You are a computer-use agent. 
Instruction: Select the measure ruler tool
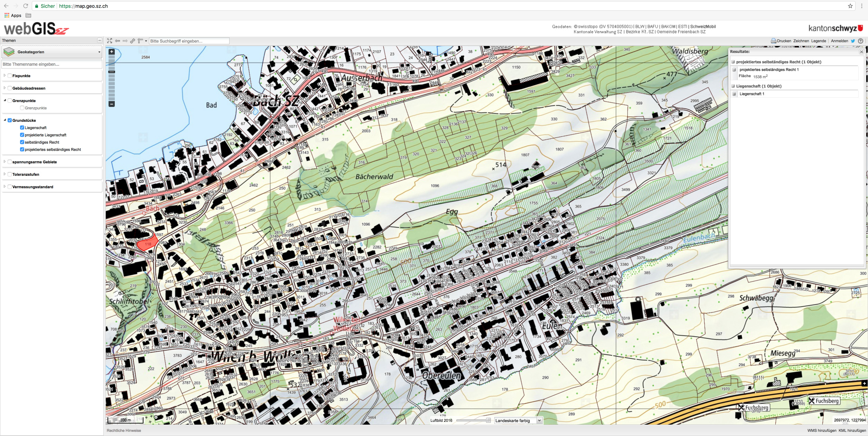coord(140,41)
